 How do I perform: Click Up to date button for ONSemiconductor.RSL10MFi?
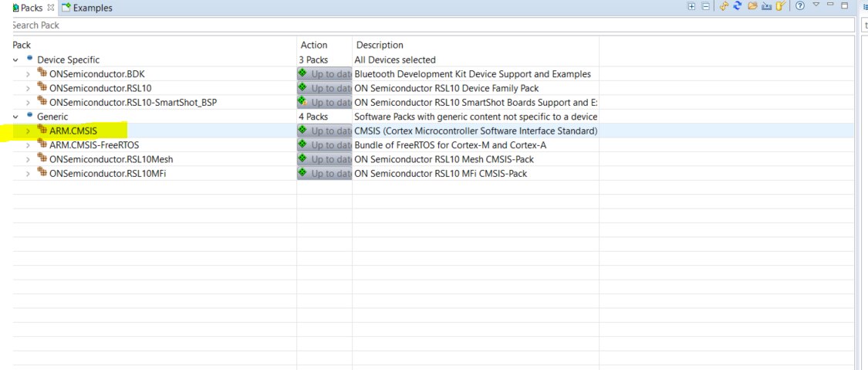tap(325, 174)
